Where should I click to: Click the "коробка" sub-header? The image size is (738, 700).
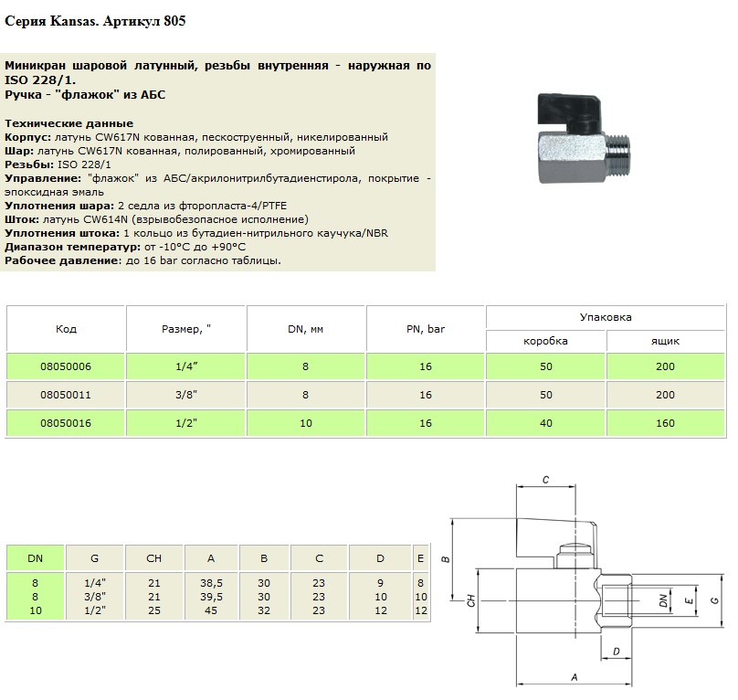click(x=545, y=341)
